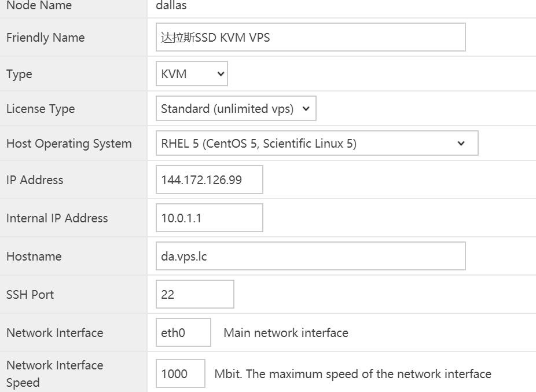Click the "Internal IP Address" label

pos(57,218)
